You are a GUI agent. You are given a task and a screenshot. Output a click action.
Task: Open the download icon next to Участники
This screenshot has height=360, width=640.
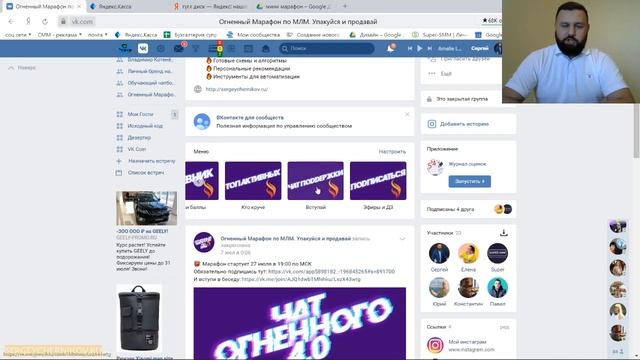504,233
